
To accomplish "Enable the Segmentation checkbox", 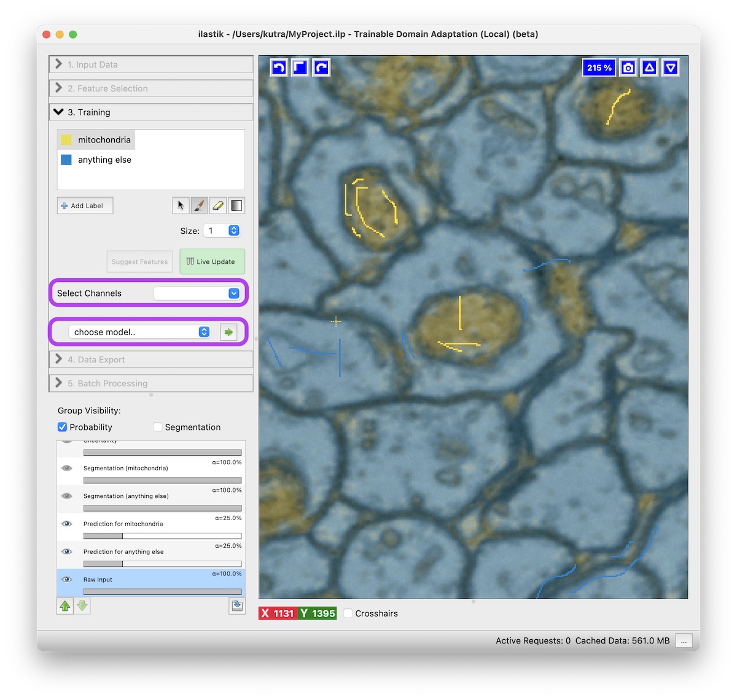I will (x=158, y=427).
